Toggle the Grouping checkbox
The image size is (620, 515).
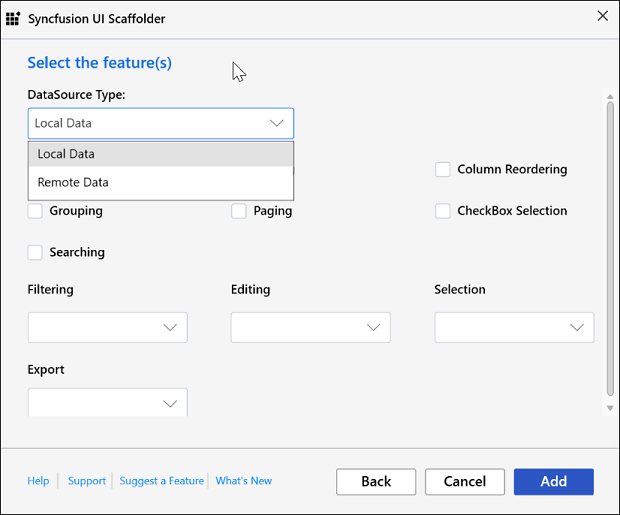click(36, 211)
